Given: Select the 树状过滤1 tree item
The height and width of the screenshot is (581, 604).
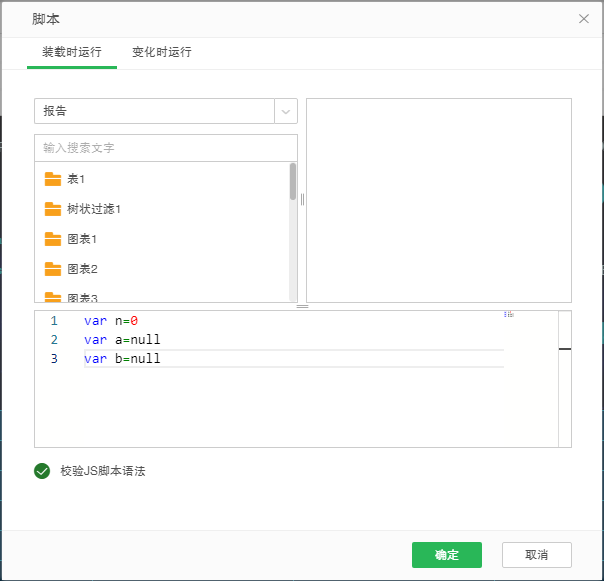Looking at the screenshot, I should point(94,209).
